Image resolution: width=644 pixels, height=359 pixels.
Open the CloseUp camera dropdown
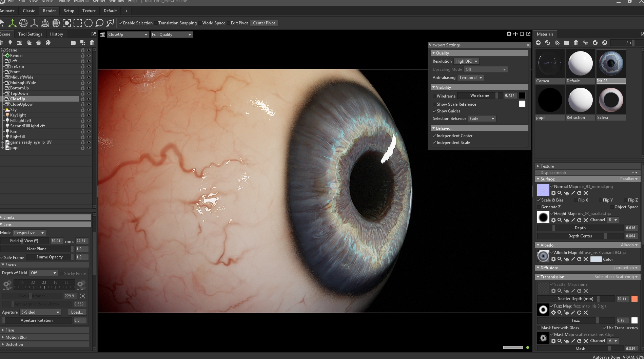pyautogui.click(x=127, y=35)
